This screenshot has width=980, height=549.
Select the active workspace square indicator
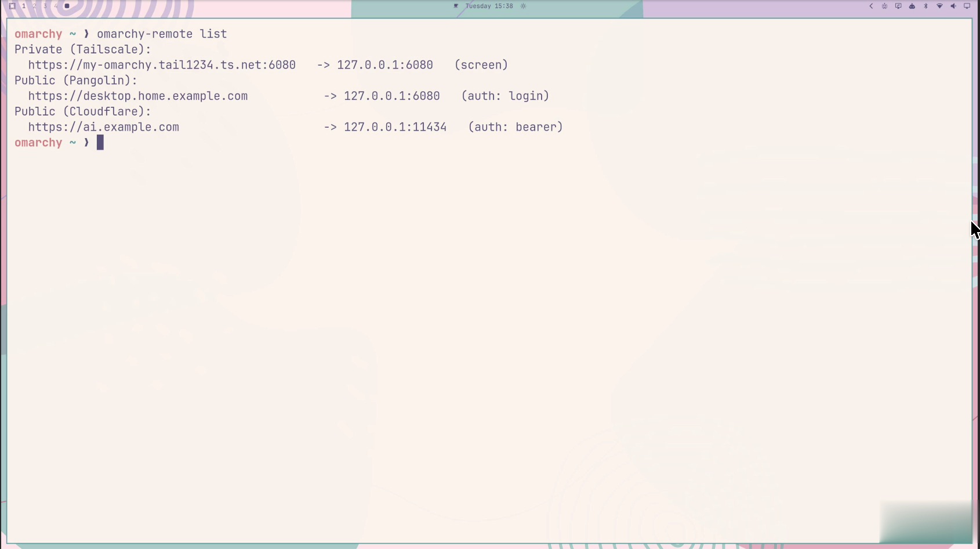coord(67,6)
